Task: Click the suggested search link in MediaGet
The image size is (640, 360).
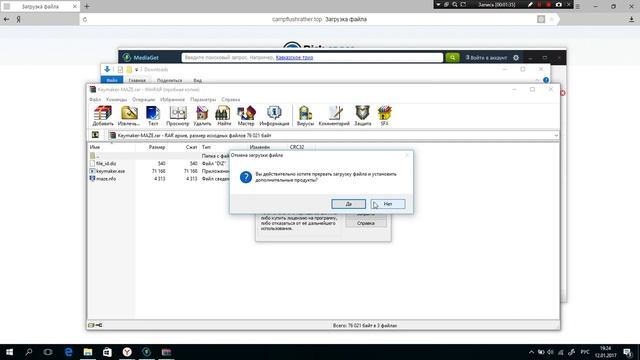Action: coord(294,58)
